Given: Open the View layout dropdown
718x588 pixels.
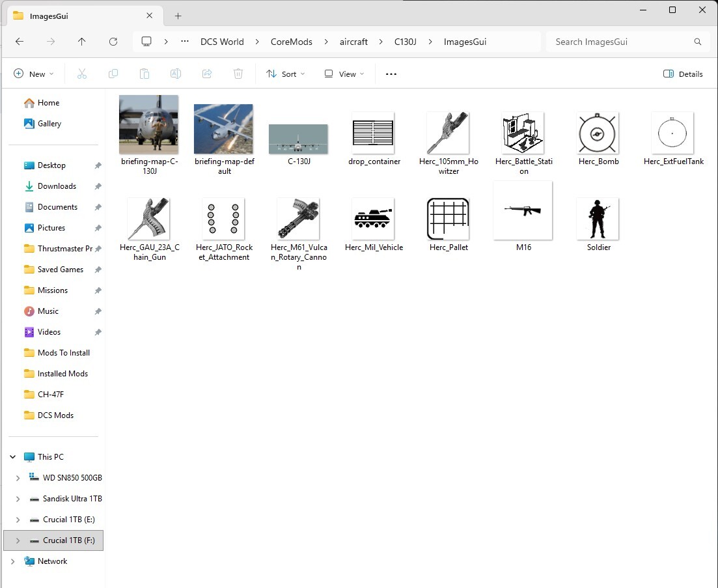Looking at the screenshot, I should click(x=344, y=74).
